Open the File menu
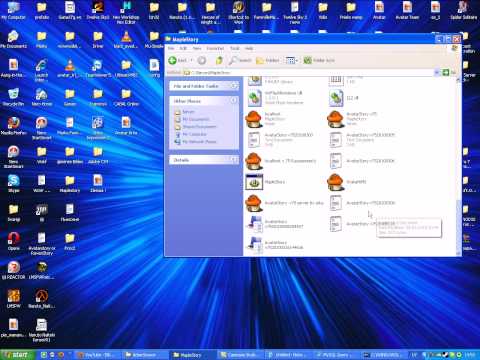This screenshot has height=360, width=480. point(171,48)
